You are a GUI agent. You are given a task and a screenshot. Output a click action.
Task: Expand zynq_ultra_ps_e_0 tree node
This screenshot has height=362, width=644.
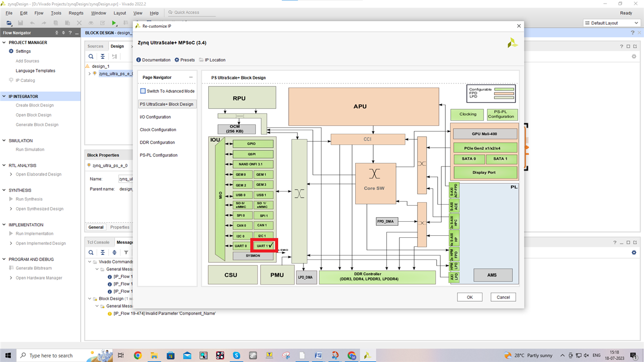(90, 73)
